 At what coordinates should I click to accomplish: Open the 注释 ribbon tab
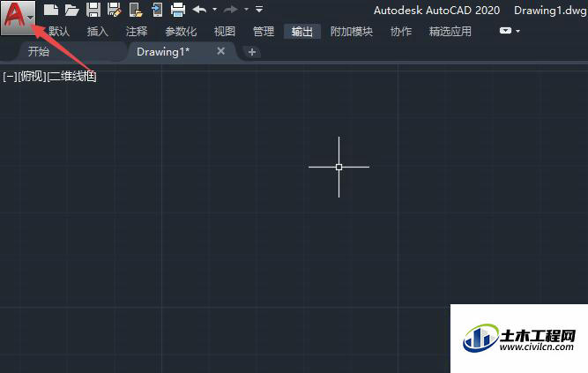(137, 32)
